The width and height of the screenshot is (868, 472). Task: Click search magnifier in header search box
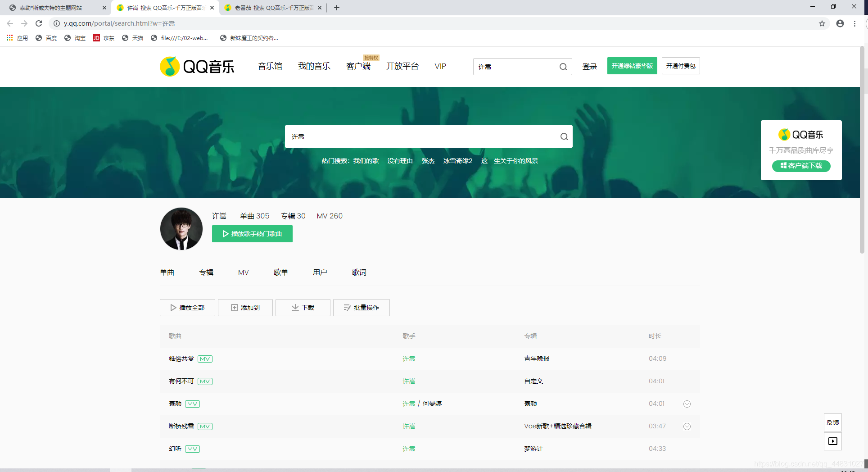click(x=563, y=67)
